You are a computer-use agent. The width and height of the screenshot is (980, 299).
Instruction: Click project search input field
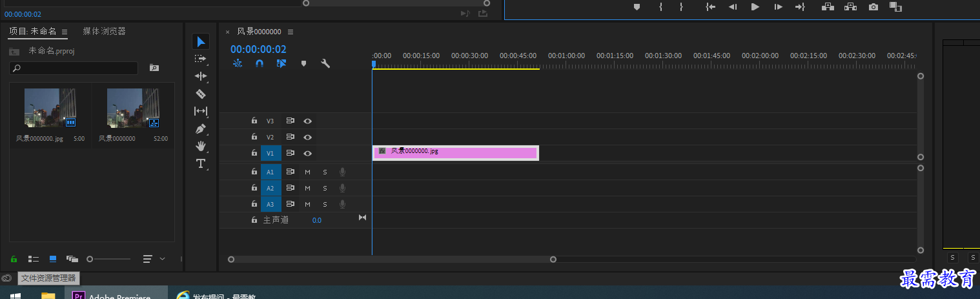74,68
